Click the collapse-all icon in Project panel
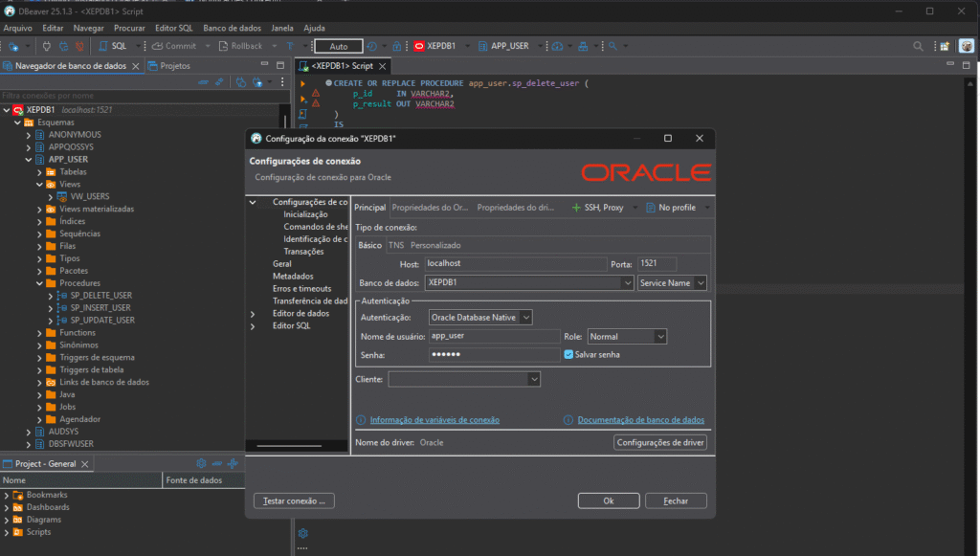The width and height of the screenshot is (980, 556). coord(216,463)
